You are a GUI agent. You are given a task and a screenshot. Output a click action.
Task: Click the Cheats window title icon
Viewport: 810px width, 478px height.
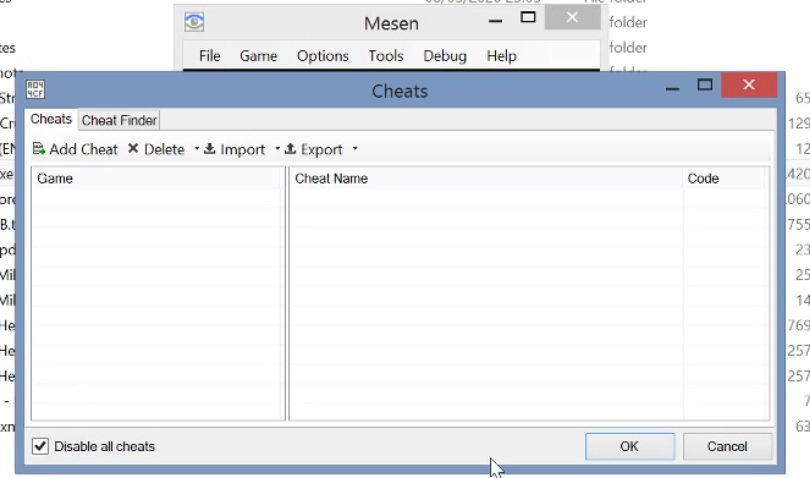[x=36, y=89]
